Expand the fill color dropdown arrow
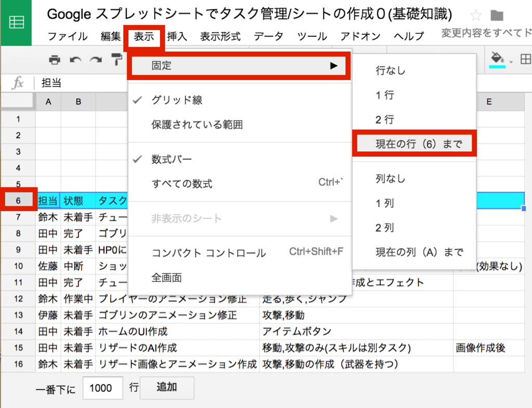 coord(511,62)
